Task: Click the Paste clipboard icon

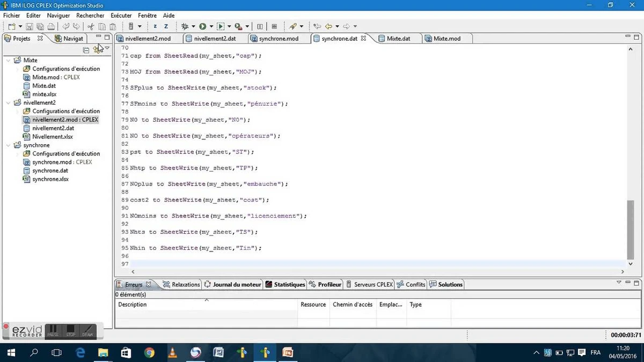Action: (x=113, y=26)
